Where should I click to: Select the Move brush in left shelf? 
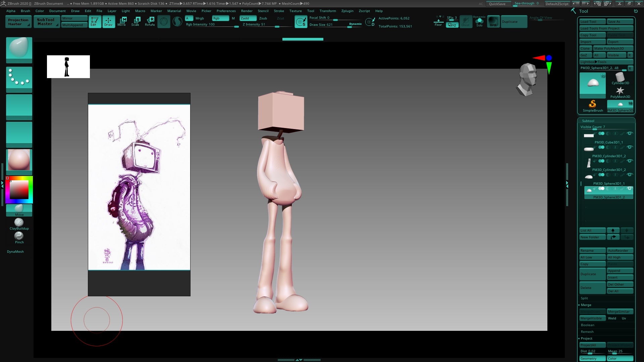pyautogui.click(x=19, y=210)
